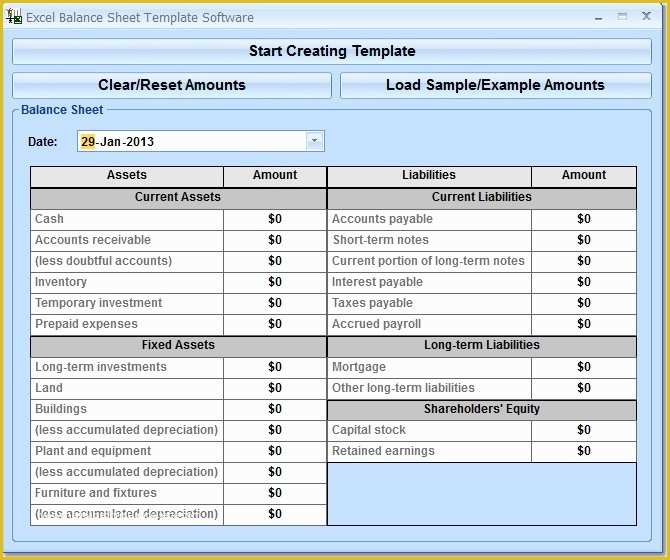Maximize the application window
This screenshot has width=670, height=560.
point(622,17)
